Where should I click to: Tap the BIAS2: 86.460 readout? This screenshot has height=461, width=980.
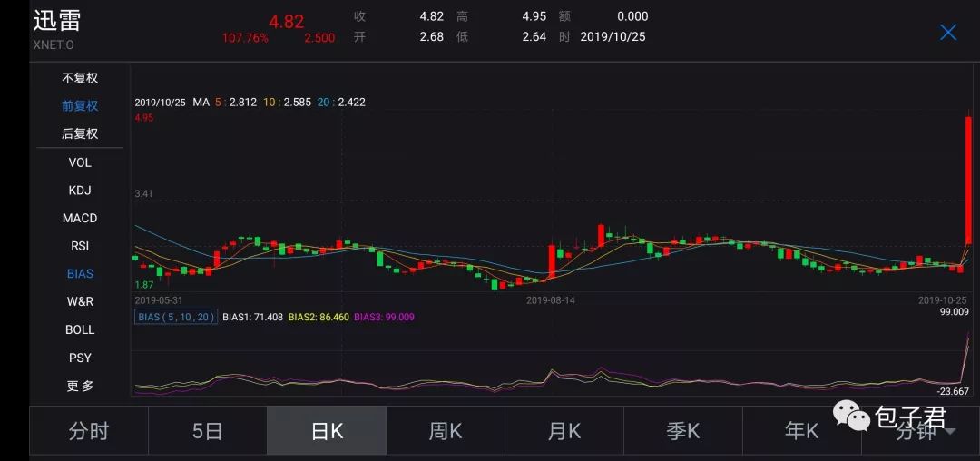tap(318, 317)
